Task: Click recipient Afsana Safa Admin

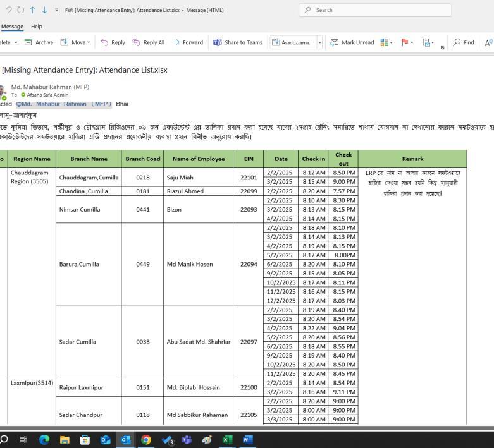Action: pyautogui.click(x=47, y=95)
